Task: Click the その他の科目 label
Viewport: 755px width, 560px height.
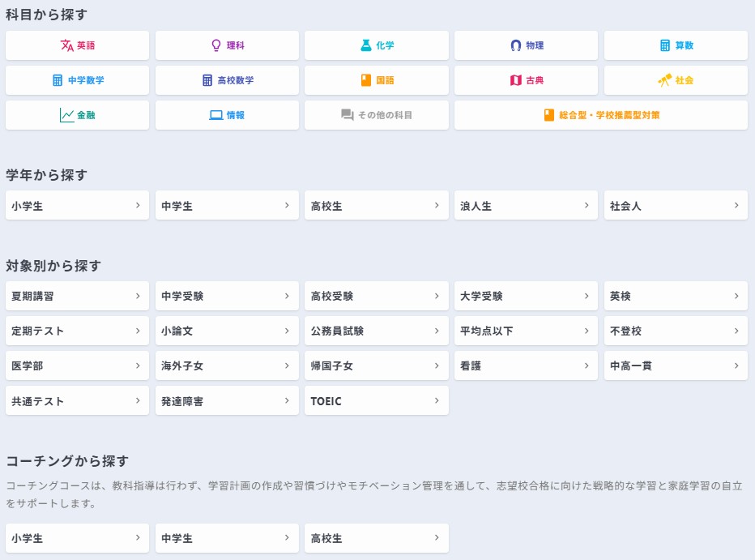Action: (385, 115)
